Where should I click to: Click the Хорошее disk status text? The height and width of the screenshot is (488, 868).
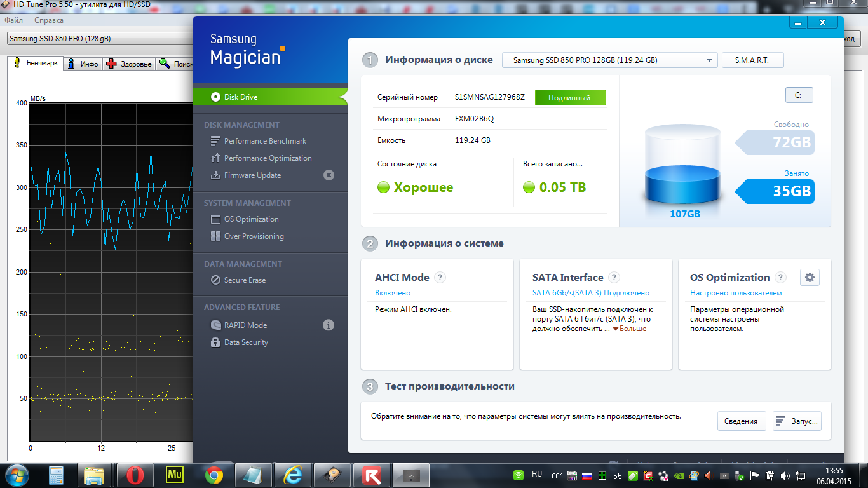pyautogui.click(x=423, y=187)
